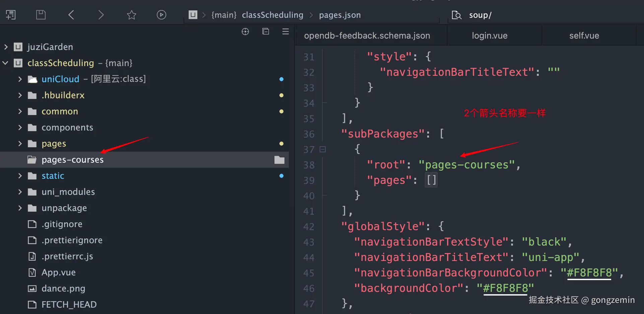Toggle the code fold box at line 37
The height and width of the screenshot is (314, 644).
[323, 149]
